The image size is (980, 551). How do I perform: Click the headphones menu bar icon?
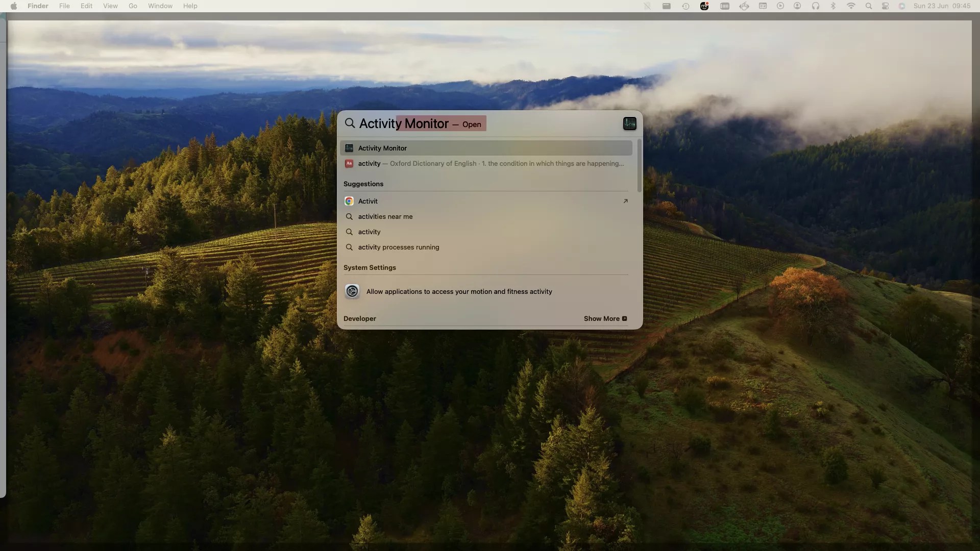coord(816,6)
